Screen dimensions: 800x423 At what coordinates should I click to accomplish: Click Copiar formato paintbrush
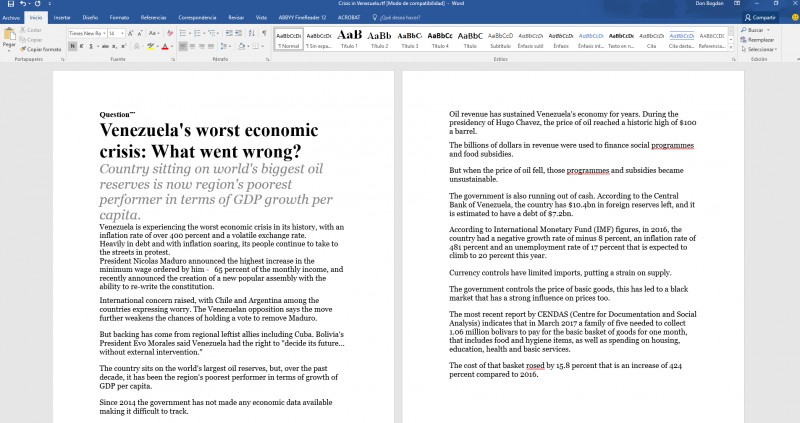tap(41, 49)
